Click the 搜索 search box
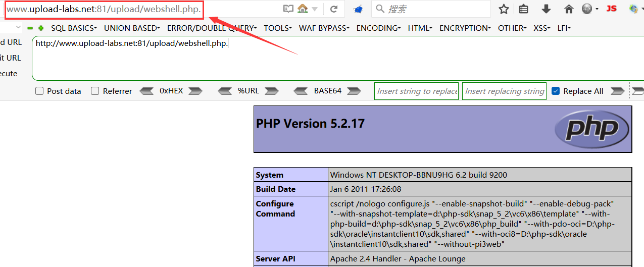The width and height of the screenshot is (644, 267). point(431,9)
